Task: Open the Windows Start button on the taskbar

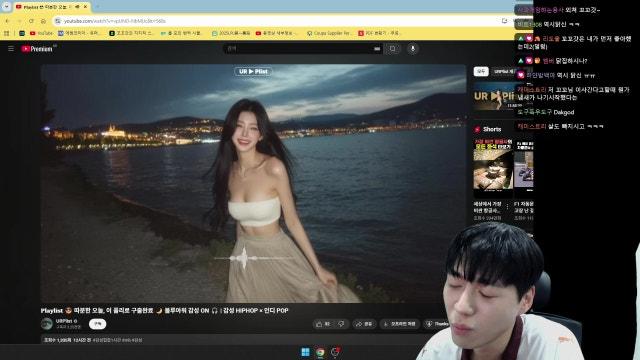Action: (x=305, y=352)
